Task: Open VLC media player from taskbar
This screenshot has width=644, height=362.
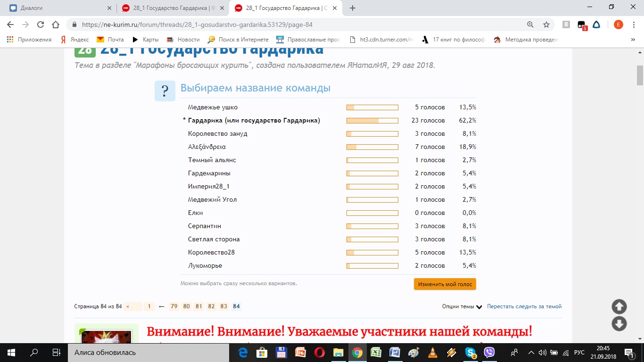Action: [x=432, y=353]
